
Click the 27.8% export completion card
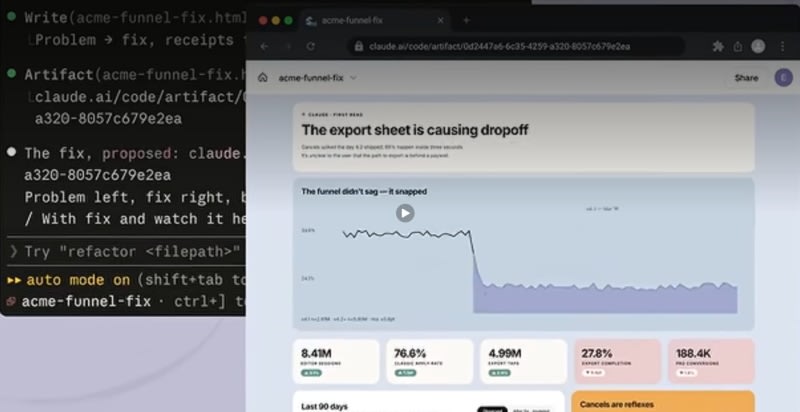click(617, 361)
